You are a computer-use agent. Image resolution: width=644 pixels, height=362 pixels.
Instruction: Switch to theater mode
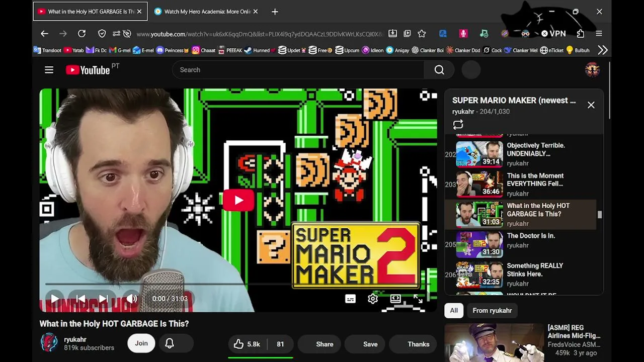[x=395, y=299]
